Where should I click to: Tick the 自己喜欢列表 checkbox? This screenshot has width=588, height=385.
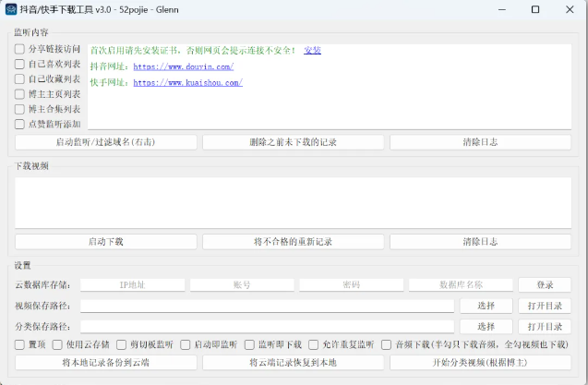coord(19,65)
